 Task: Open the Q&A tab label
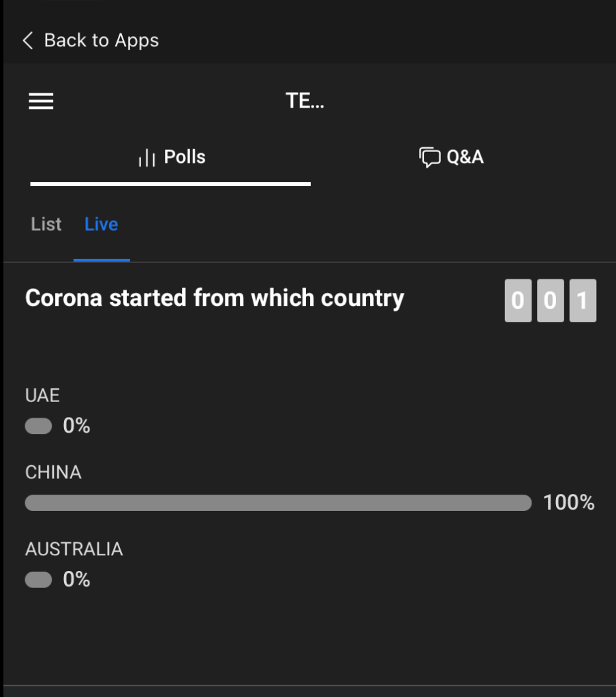(x=465, y=157)
